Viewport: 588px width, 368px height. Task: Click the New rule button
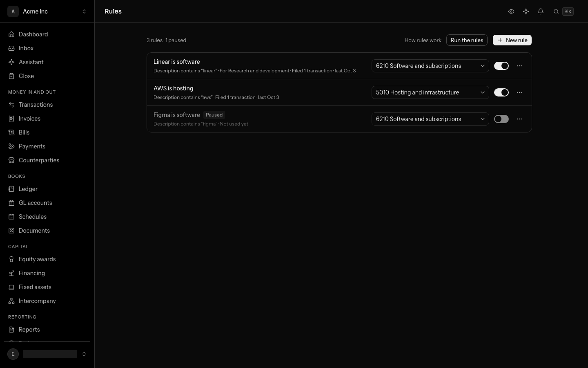(512, 40)
